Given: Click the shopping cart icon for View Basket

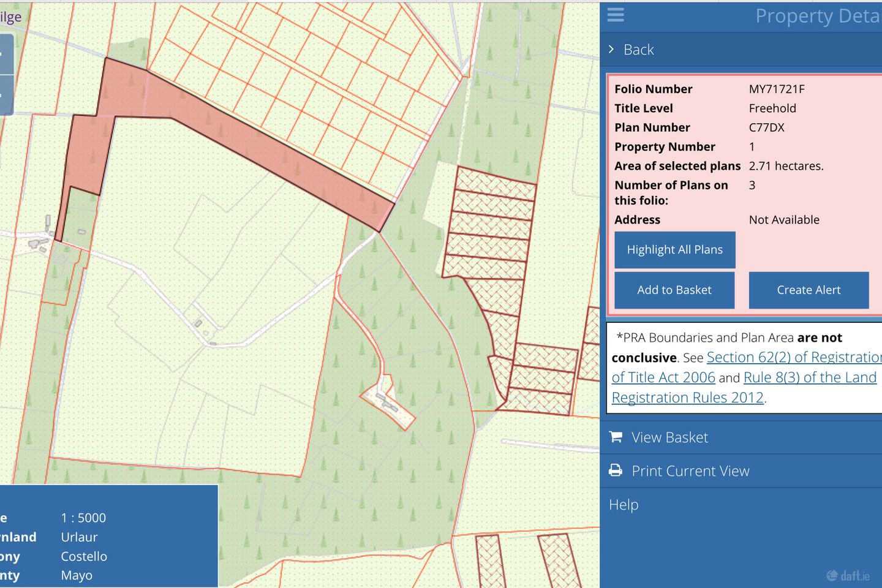Looking at the screenshot, I should (x=616, y=437).
